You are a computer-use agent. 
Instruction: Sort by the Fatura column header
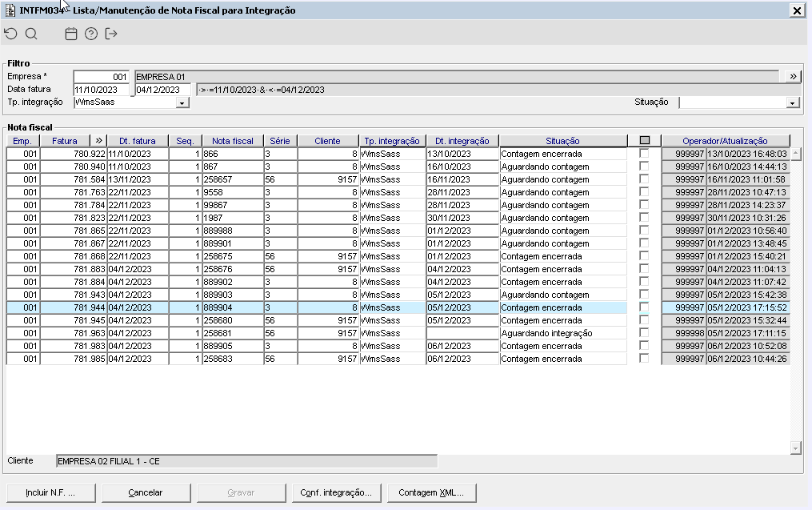coord(64,141)
